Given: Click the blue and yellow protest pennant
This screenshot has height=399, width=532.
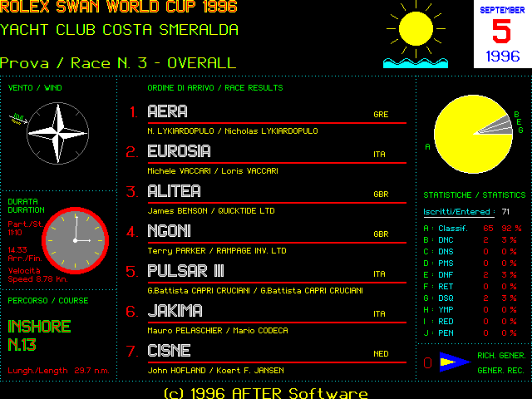Looking at the screenshot, I should tap(455, 362).
